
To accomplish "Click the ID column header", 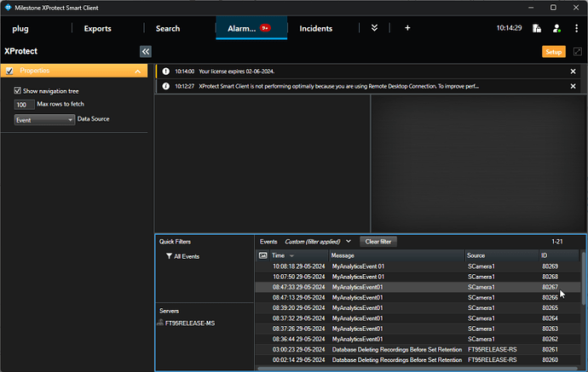I will [560, 255].
